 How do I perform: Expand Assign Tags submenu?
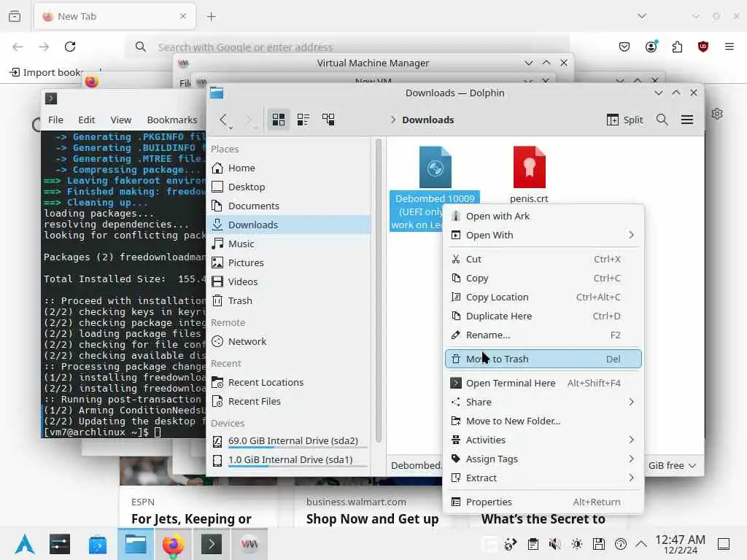click(543, 459)
